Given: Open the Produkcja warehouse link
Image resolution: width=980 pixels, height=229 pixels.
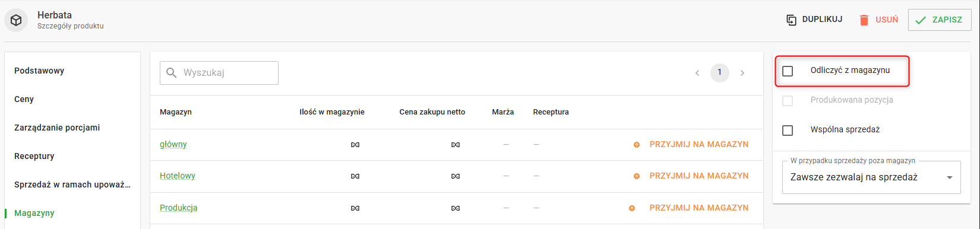Looking at the screenshot, I should tap(179, 208).
